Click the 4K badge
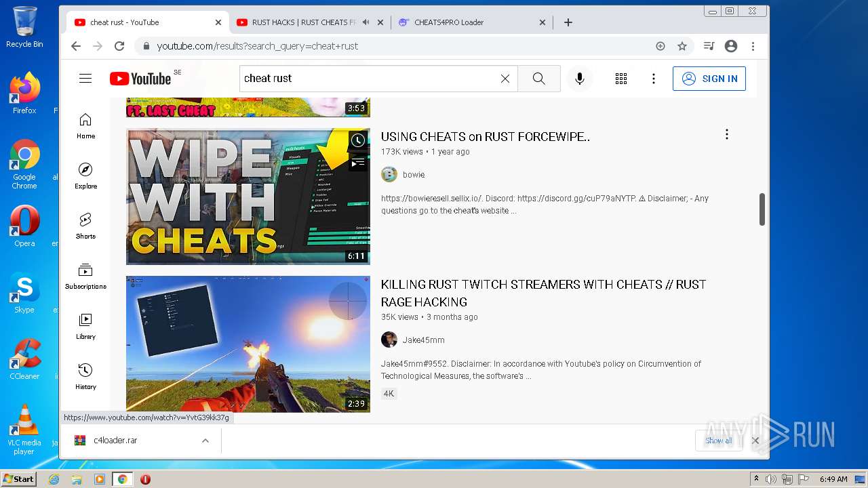The width and height of the screenshot is (868, 488). click(389, 394)
